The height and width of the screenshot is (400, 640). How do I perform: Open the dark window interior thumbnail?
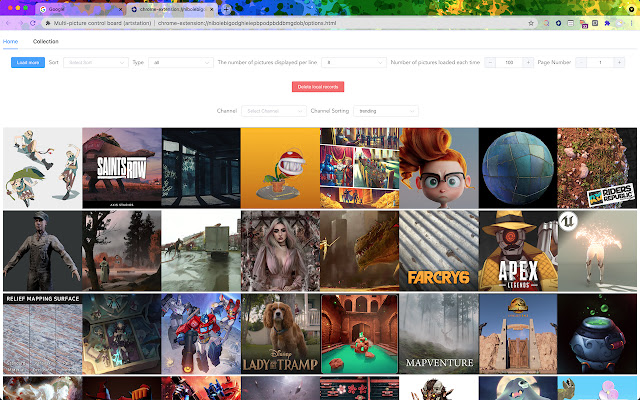[x=201, y=168]
